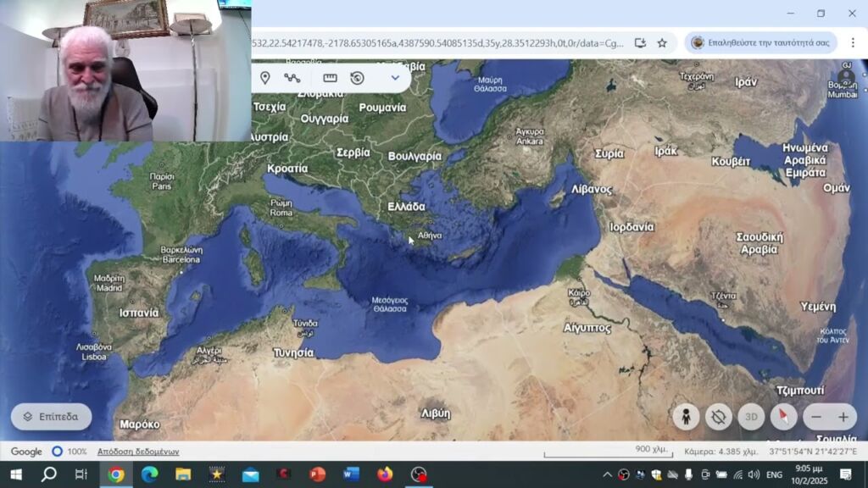This screenshot has width=868, height=488.
Task: Open the measure distance ruler tool
Action: [x=330, y=78]
